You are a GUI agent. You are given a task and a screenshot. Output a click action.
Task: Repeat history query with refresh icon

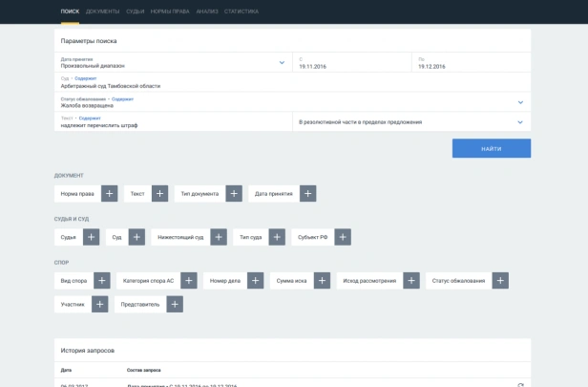coord(520,385)
